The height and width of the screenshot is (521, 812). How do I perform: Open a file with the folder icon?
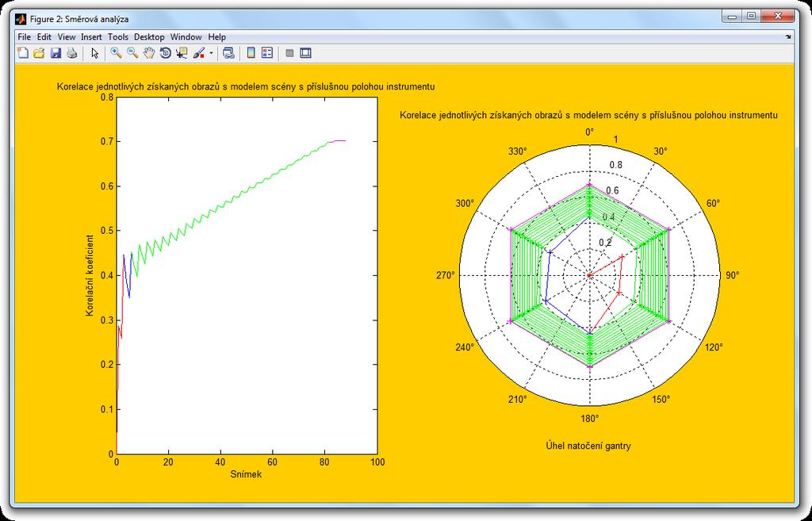39,53
